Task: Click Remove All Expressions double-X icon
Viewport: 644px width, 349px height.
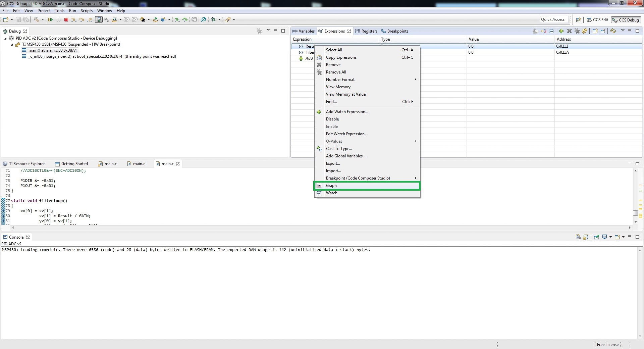Action: coord(577,31)
